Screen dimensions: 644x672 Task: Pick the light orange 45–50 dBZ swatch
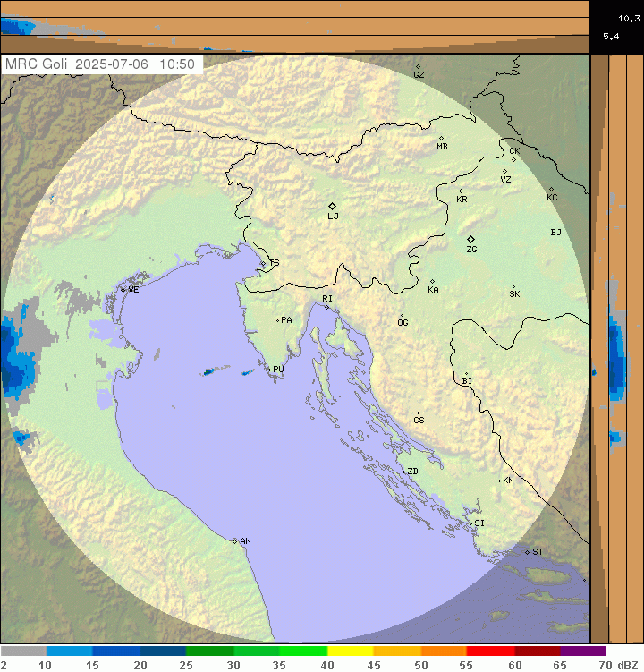tap(397, 651)
